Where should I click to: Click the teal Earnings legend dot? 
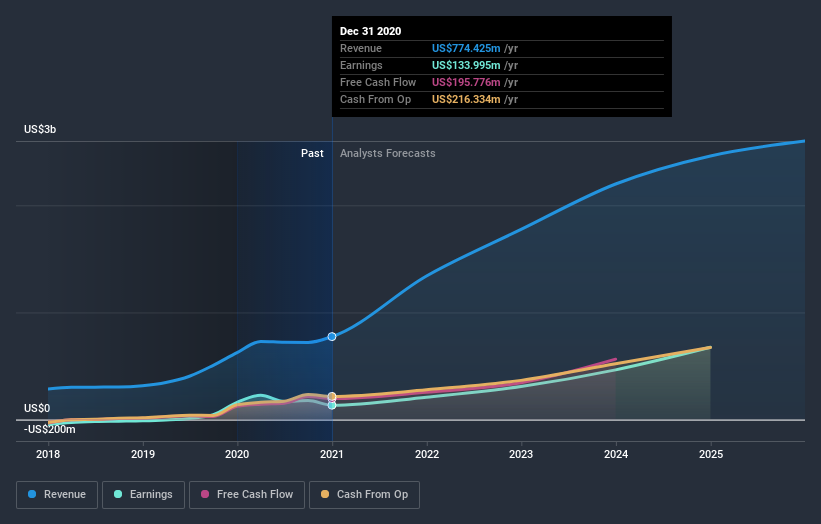point(118,494)
